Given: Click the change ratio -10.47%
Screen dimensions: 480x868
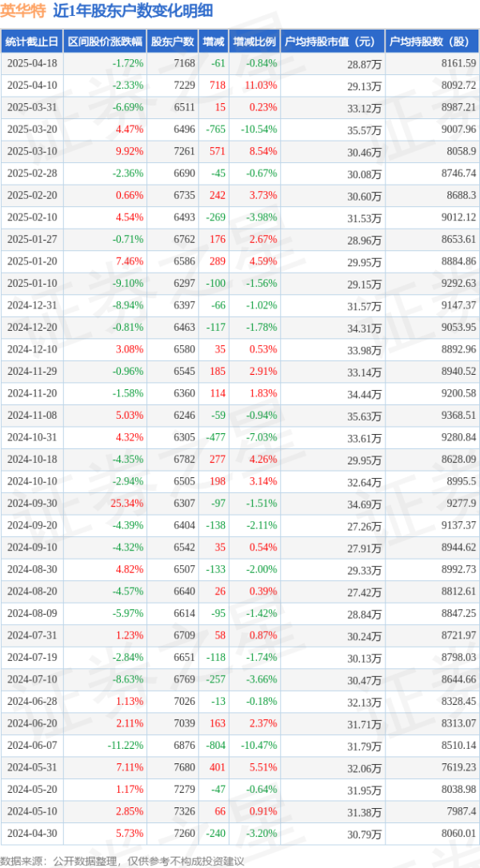Looking at the screenshot, I should pos(259,747).
